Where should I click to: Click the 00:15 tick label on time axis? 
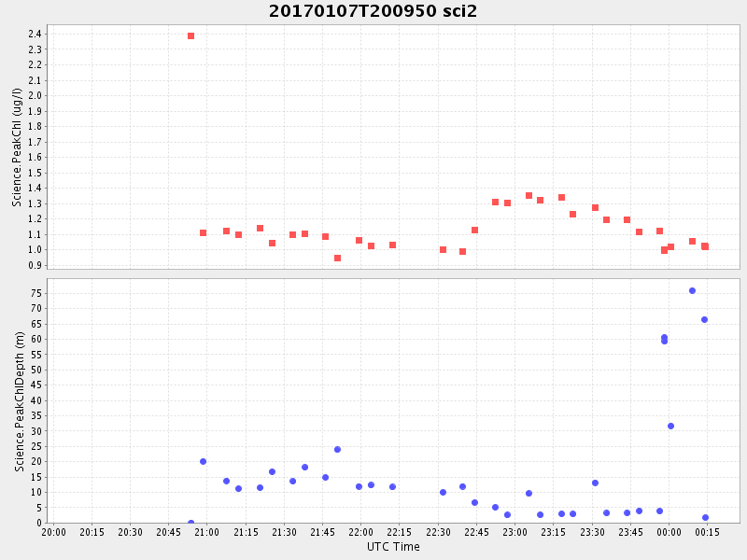(x=706, y=532)
